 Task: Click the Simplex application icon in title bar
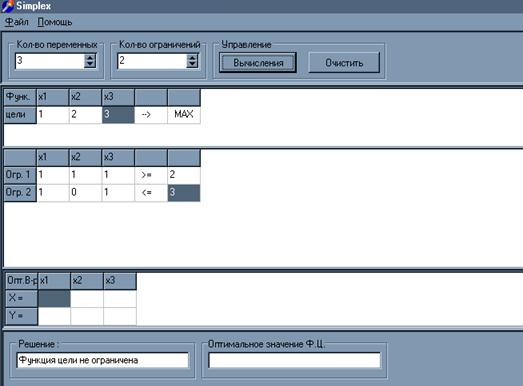[x=7, y=6]
